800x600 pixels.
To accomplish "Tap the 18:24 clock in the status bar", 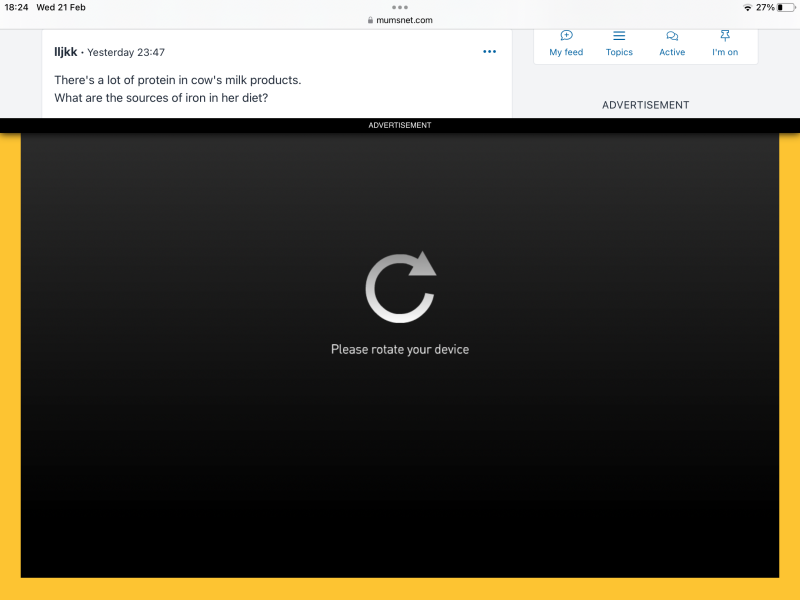I will click(x=16, y=7).
